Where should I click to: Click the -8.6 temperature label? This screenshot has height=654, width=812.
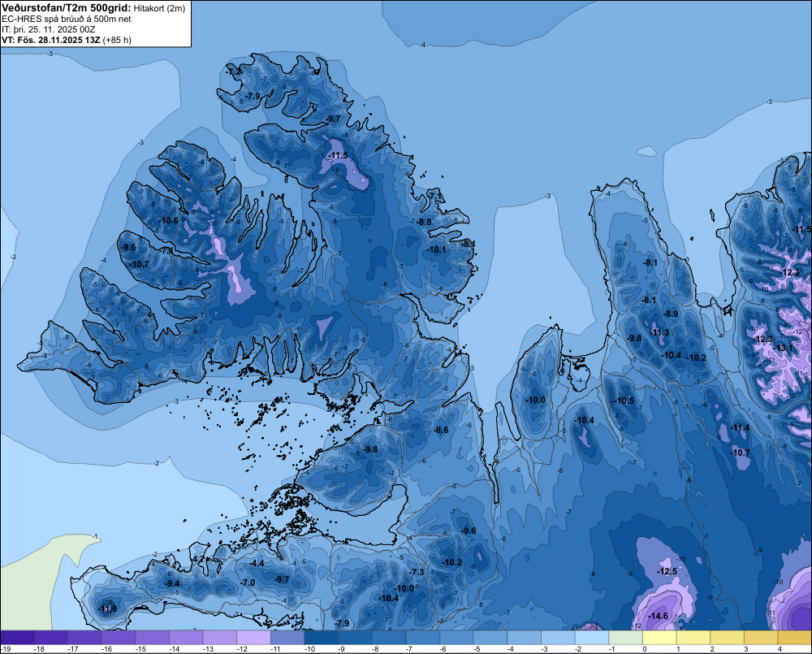click(441, 430)
